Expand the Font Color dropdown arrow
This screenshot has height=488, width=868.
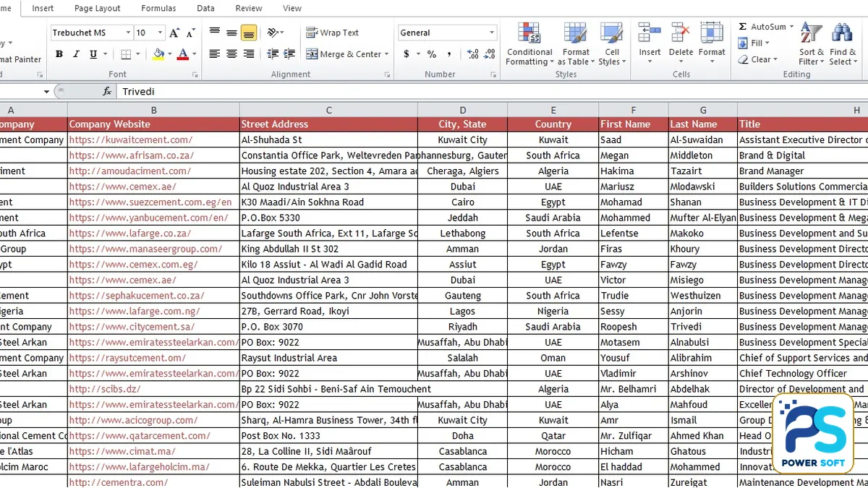194,54
